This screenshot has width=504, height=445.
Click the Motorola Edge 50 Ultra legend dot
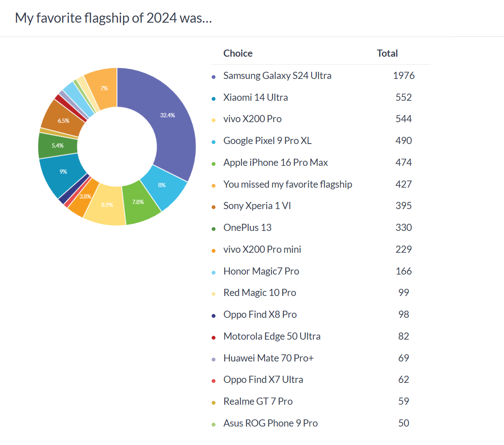pos(213,338)
